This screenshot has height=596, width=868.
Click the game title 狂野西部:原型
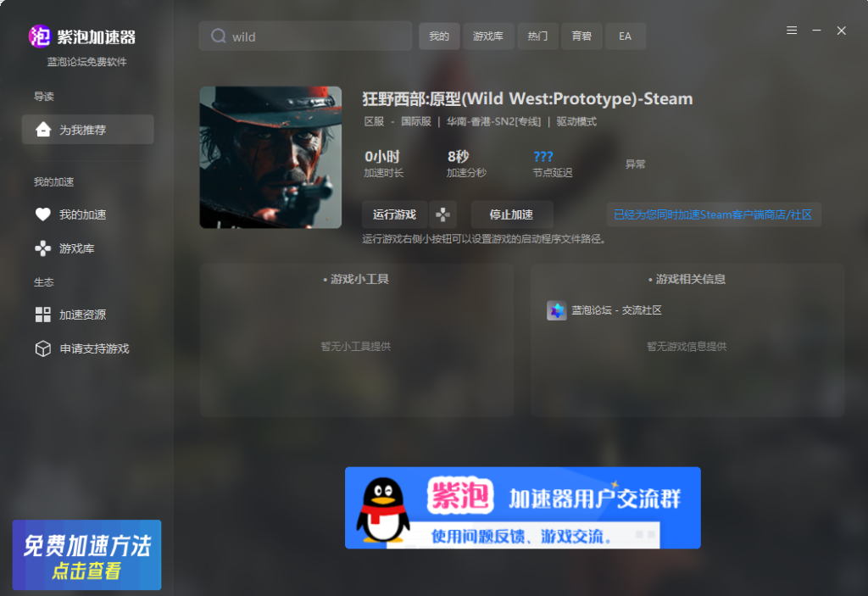tap(527, 98)
